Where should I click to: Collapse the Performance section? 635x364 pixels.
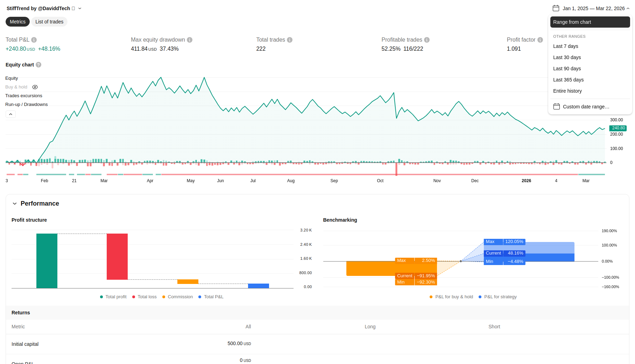(15, 204)
